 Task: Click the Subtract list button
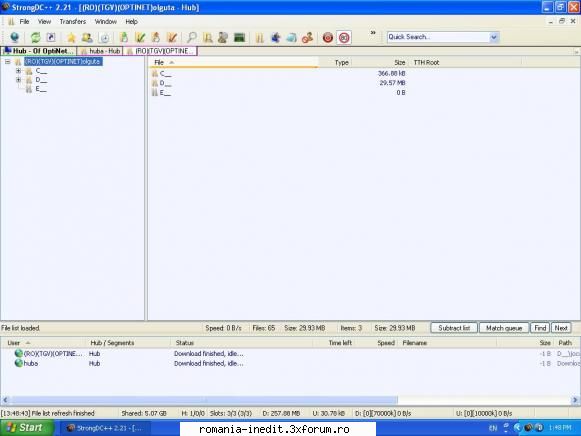454,328
